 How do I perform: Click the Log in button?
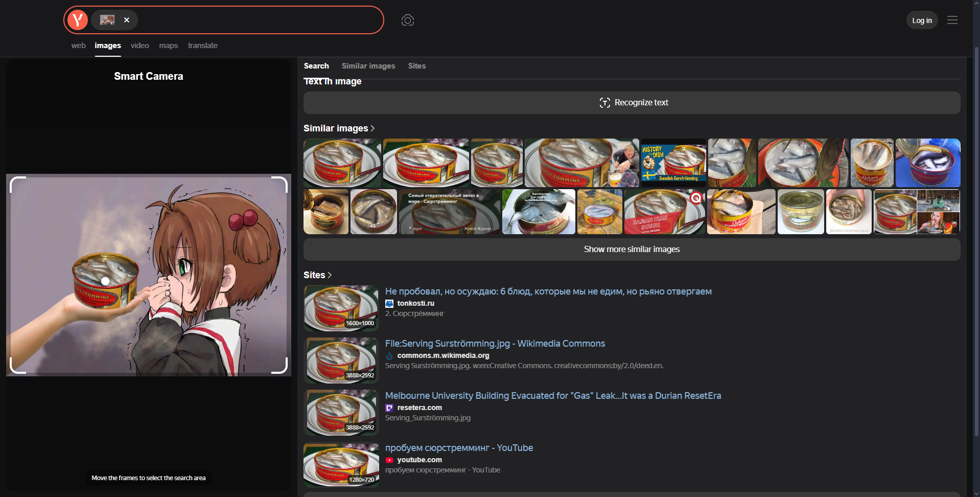[922, 20]
